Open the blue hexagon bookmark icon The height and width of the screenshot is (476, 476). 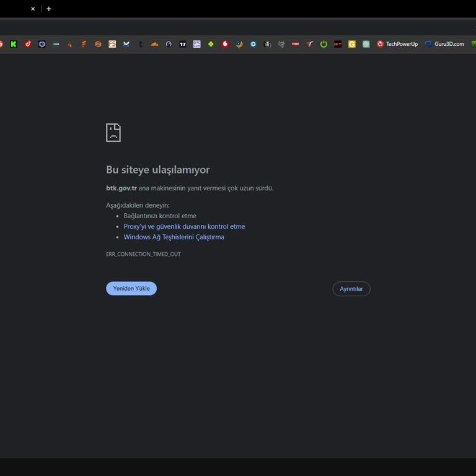tap(42, 44)
